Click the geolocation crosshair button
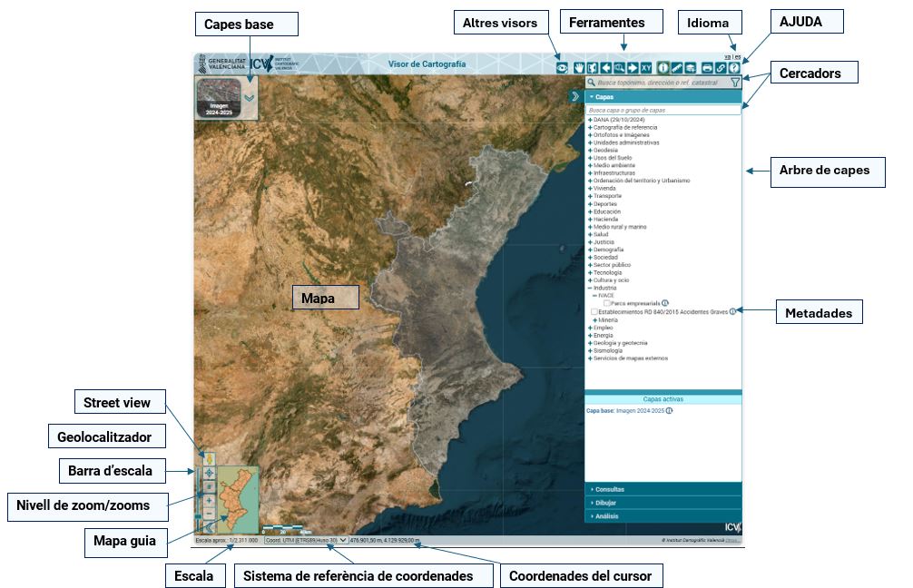Image resolution: width=913 pixels, height=588 pixels. 209,473
